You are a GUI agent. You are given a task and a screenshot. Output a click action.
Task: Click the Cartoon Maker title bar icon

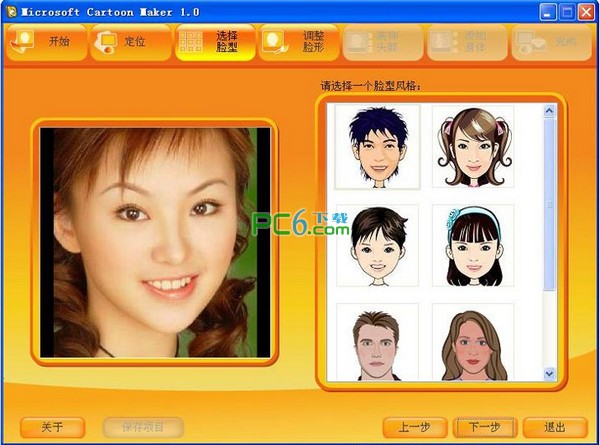(x=11, y=12)
